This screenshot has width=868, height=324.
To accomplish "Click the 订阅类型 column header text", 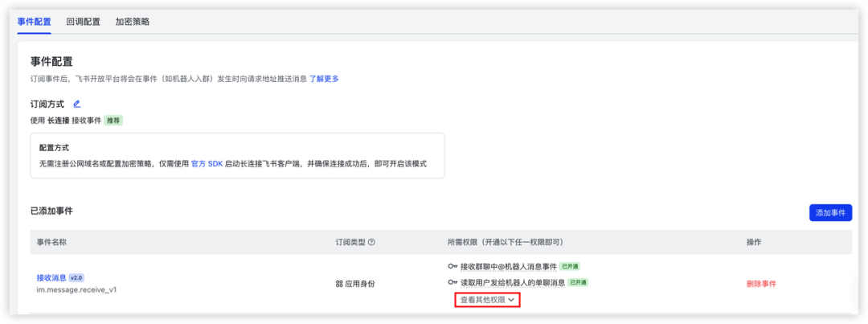I will pyautogui.click(x=350, y=242).
